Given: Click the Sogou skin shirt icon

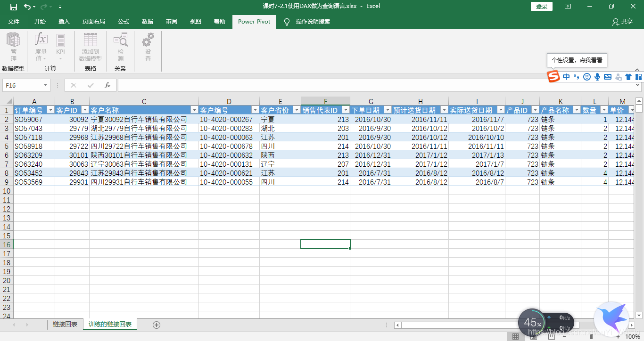Looking at the screenshot, I should [628, 77].
